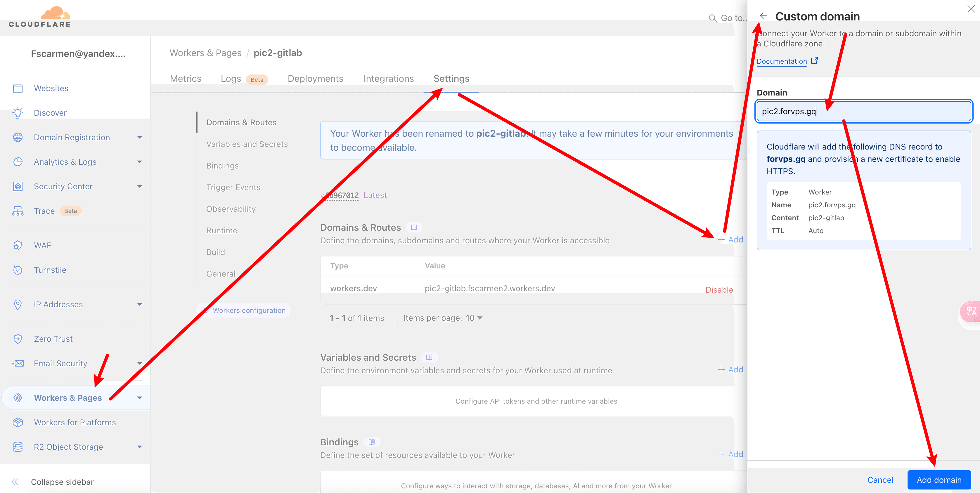
Task: Expand Security Center submenu
Action: click(x=140, y=186)
